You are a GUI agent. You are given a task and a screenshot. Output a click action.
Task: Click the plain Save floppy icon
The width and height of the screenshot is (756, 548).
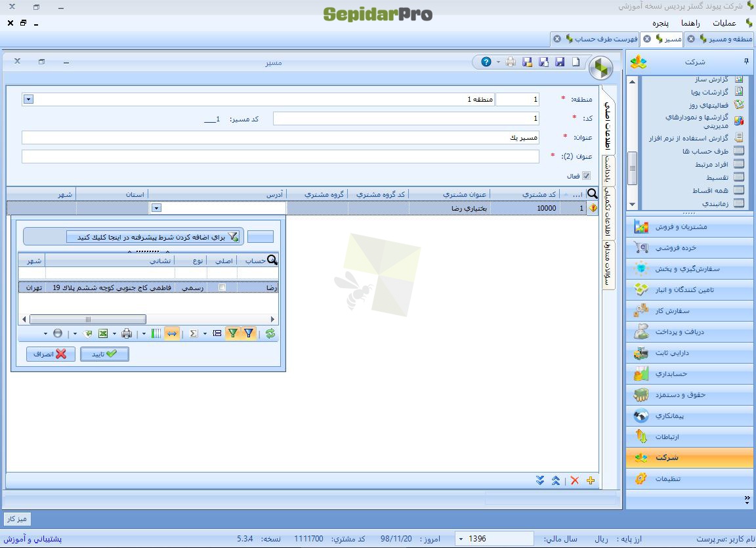[x=560, y=62]
